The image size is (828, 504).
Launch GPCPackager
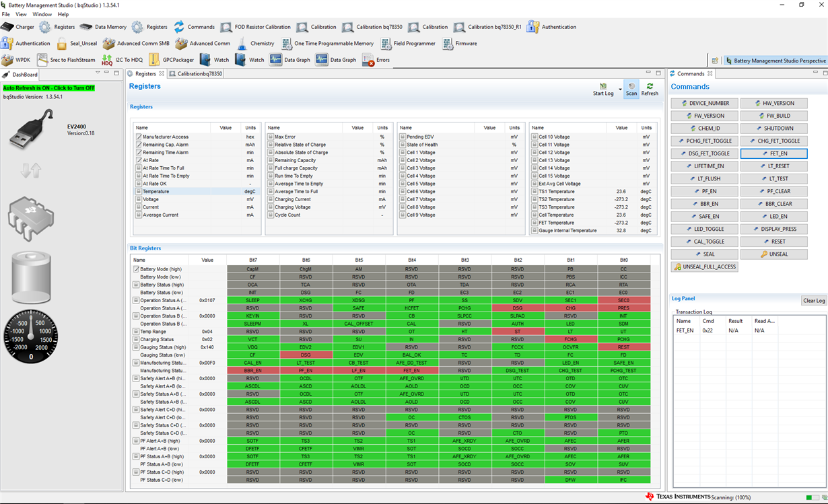click(x=171, y=60)
